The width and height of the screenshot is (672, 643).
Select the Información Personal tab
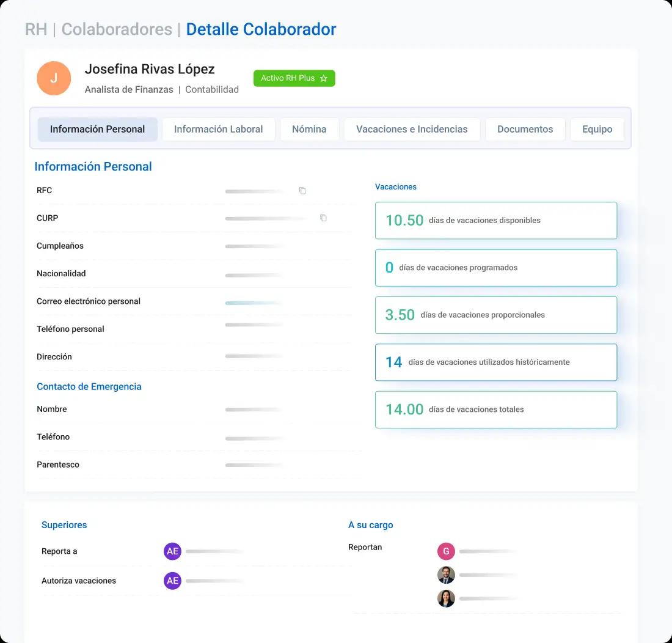pyautogui.click(x=97, y=129)
